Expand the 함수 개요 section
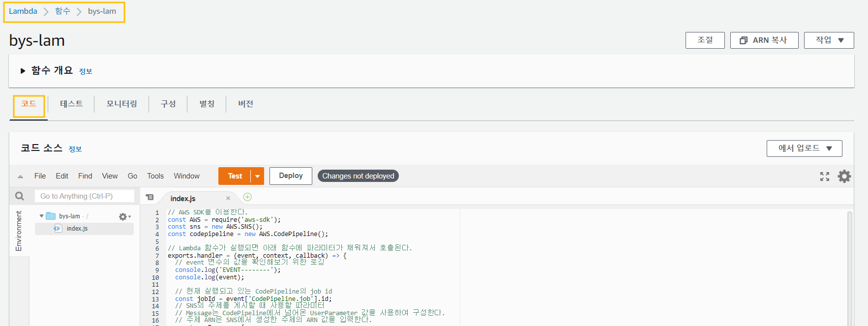868x326 pixels. pos(23,71)
